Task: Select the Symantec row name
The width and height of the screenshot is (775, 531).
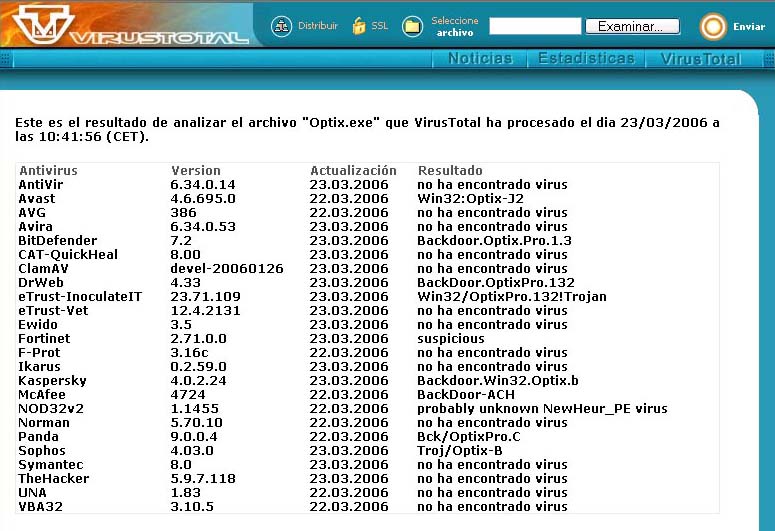Action: (50, 465)
